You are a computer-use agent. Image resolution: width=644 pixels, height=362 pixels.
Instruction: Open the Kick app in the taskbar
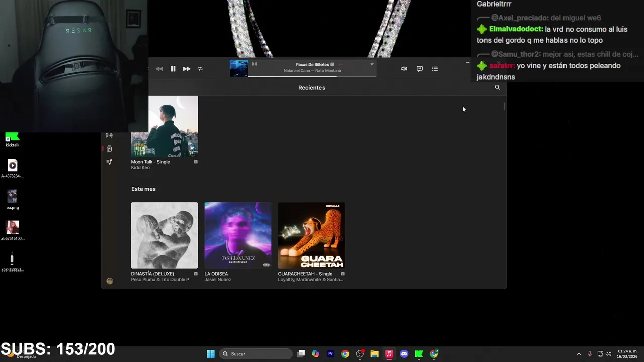tap(419, 354)
